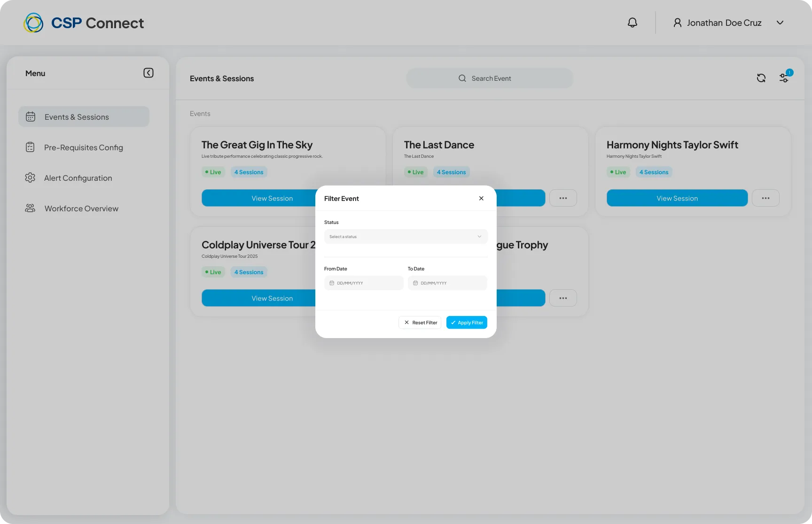Select the card title The Last Dance
This screenshot has height=524, width=812.
pyautogui.click(x=439, y=145)
